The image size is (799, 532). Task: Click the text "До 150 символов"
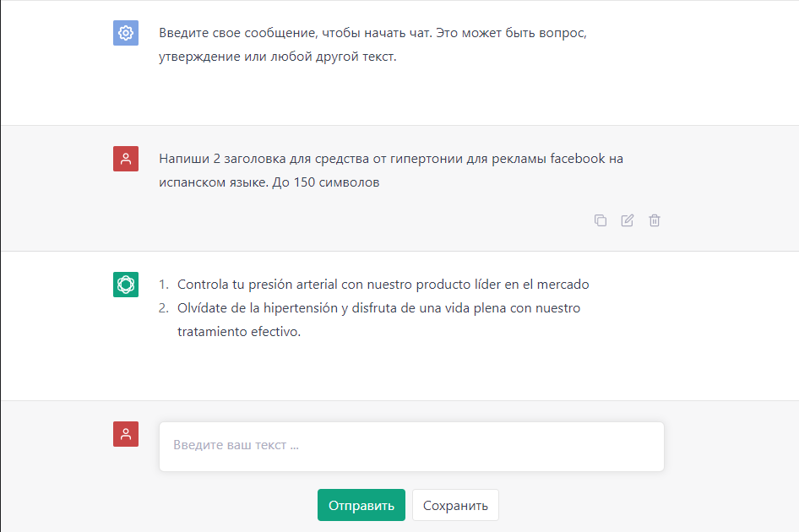(x=326, y=182)
